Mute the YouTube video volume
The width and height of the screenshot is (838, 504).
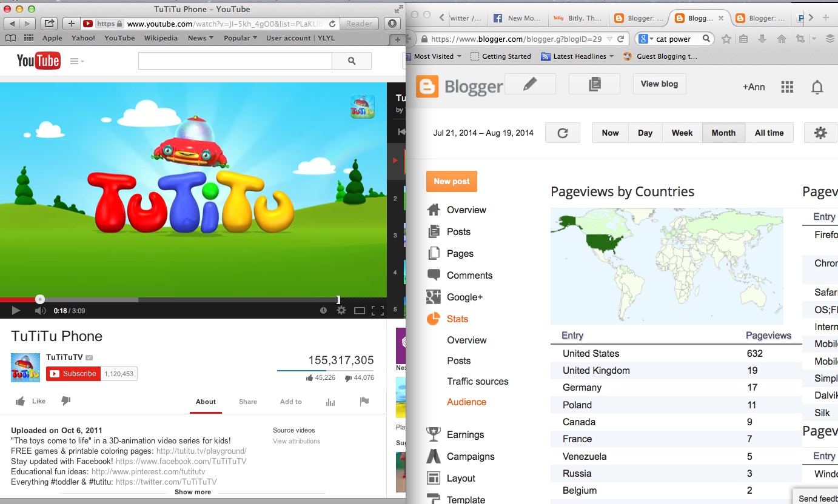tap(40, 311)
